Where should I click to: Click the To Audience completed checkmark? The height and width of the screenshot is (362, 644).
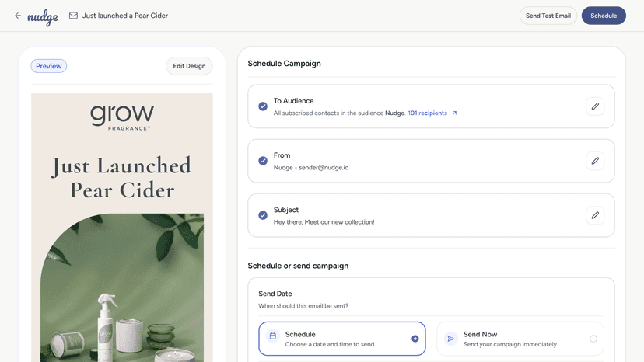(263, 106)
